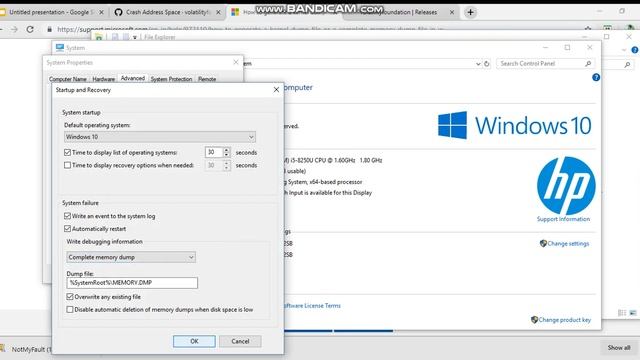Screen dimensions: 640x360
Task: Open a new browser tab with plus button
Action: click(471, 12)
